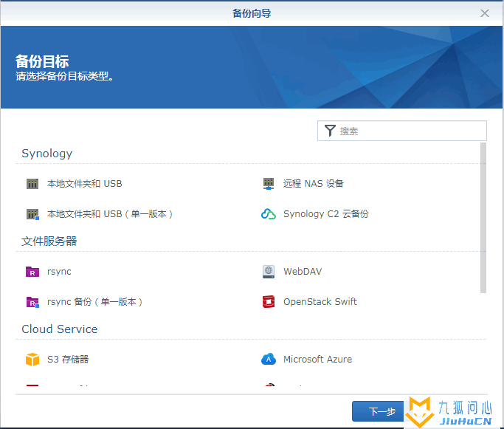Click the 下一步 next button
Image resolution: width=504 pixels, height=429 pixels.
[x=379, y=411]
